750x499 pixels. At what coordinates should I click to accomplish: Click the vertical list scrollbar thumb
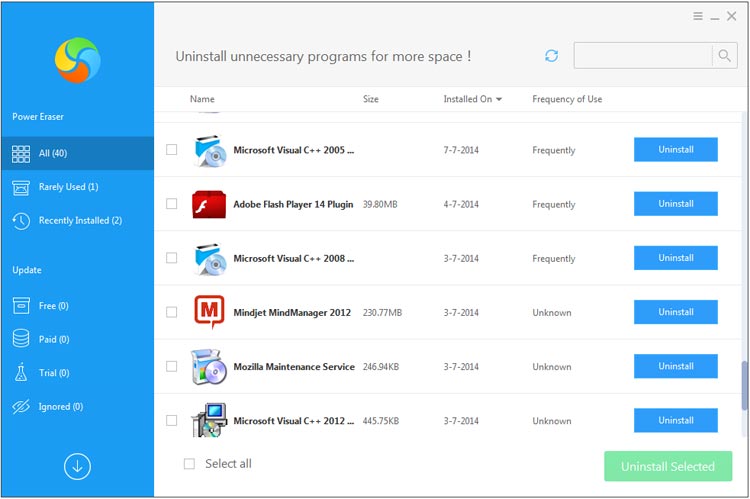click(744, 385)
